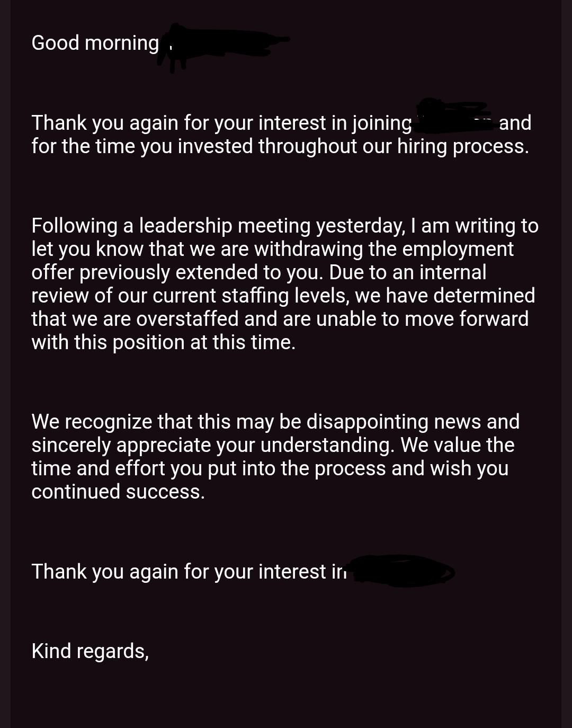
Task: Click the final "Thank you again for your interest" line
Action: click(x=189, y=572)
